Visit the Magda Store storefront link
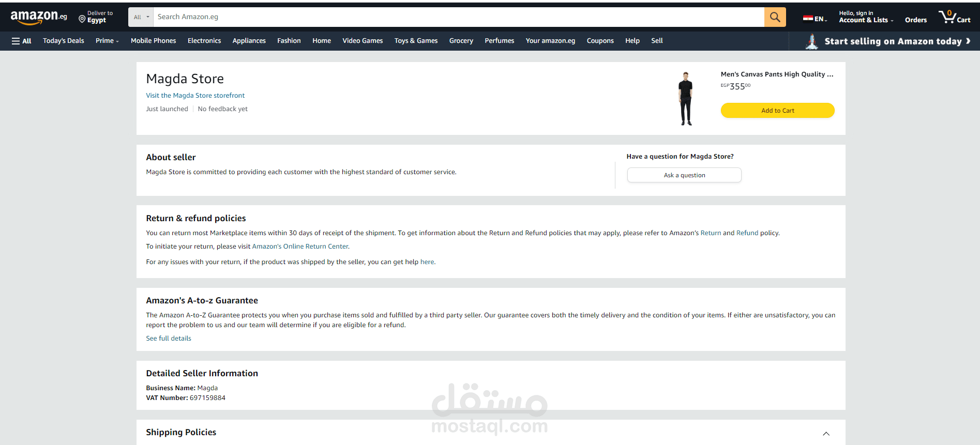 coord(195,96)
